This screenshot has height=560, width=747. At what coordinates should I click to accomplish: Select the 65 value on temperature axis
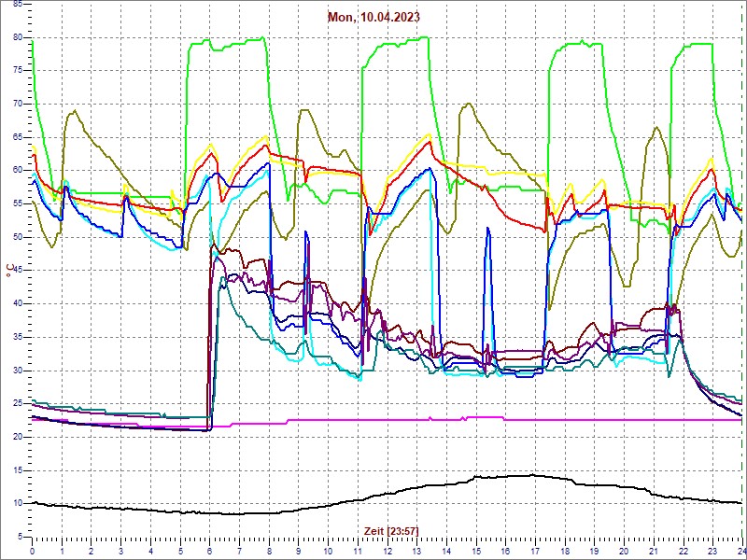pyautogui.click(x=17, y=137)
